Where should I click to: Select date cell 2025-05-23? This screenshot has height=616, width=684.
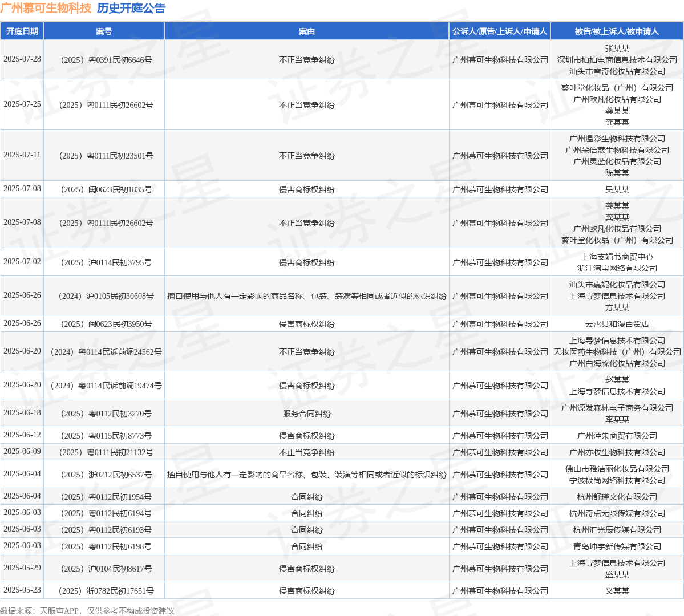22,590
